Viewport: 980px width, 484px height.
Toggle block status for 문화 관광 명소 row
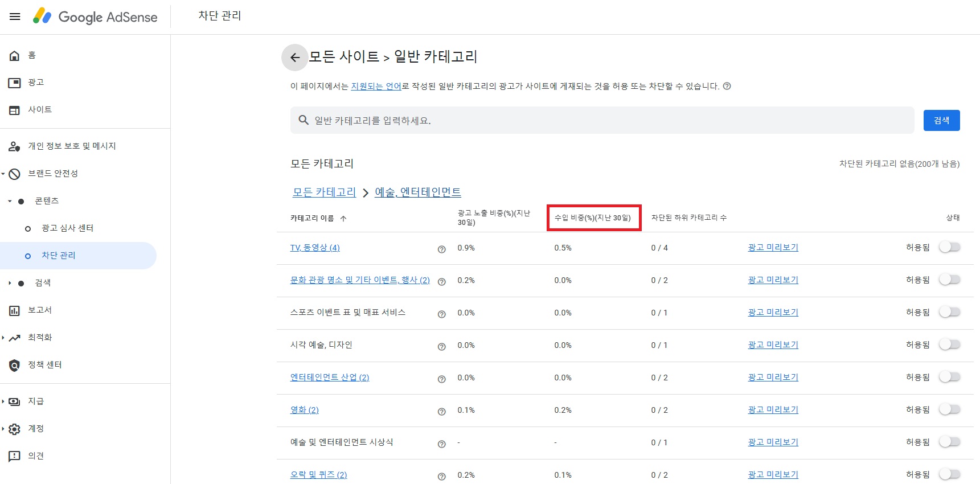(949, 280)
